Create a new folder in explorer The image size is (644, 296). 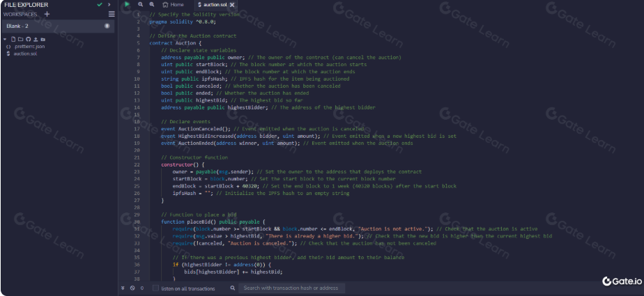coord(20,39)
